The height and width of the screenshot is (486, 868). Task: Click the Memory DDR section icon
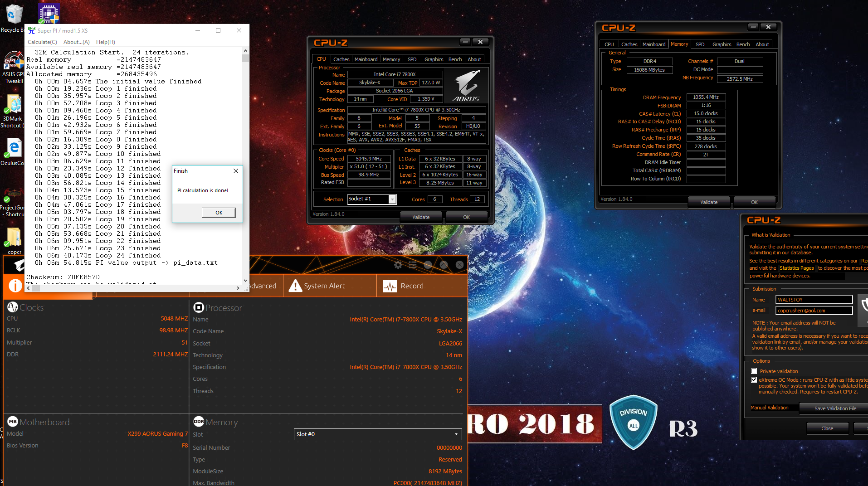199,422
